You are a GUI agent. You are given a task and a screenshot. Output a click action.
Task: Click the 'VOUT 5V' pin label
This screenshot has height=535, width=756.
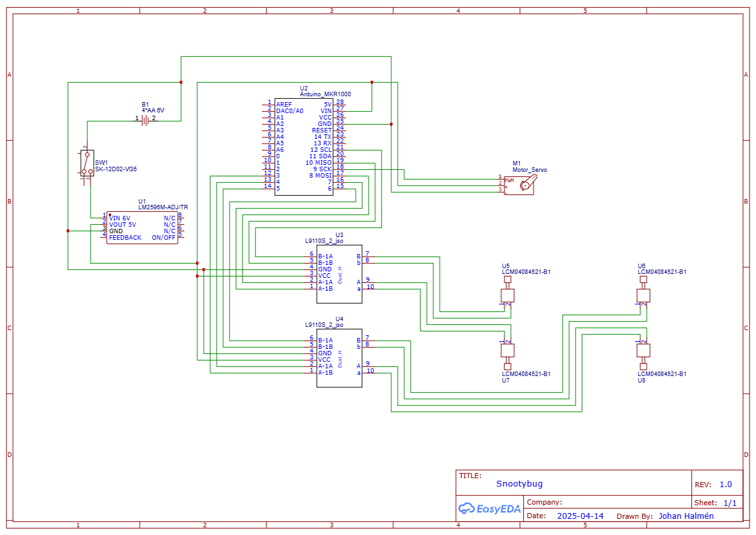click(x=122, y=224)
